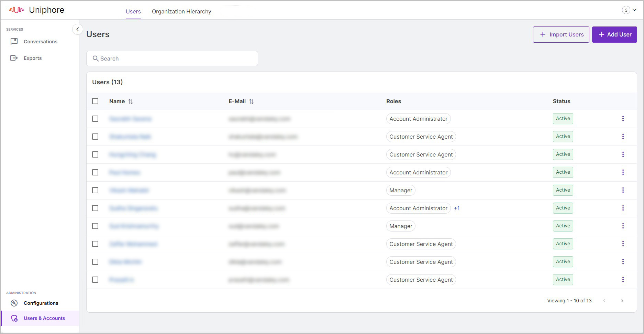Open Conversations in sidebar
This screenshot has width=644, height=334.
pos(40,42)
